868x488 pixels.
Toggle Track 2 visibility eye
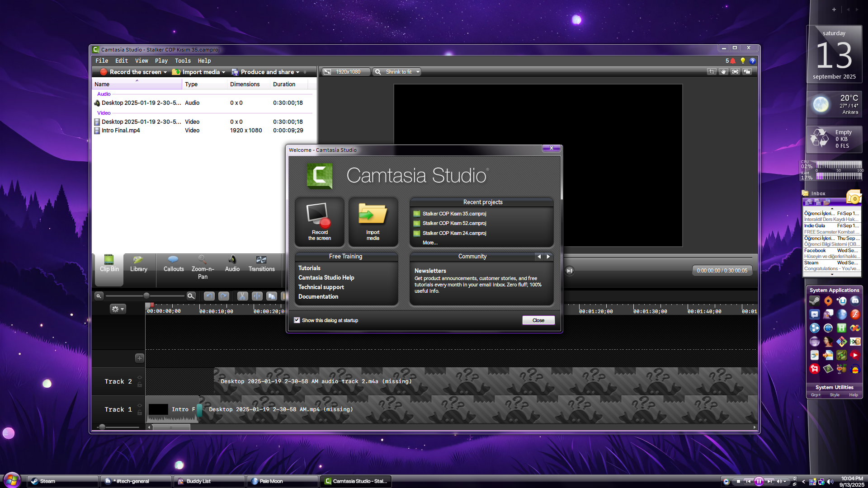140,378
